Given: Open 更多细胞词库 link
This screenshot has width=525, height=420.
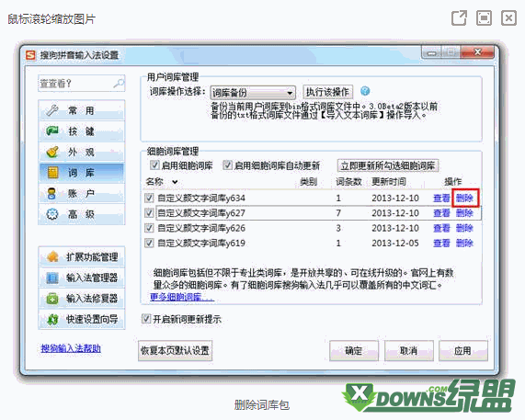Looking at the screenshot, I should click(x=182, y=297).
